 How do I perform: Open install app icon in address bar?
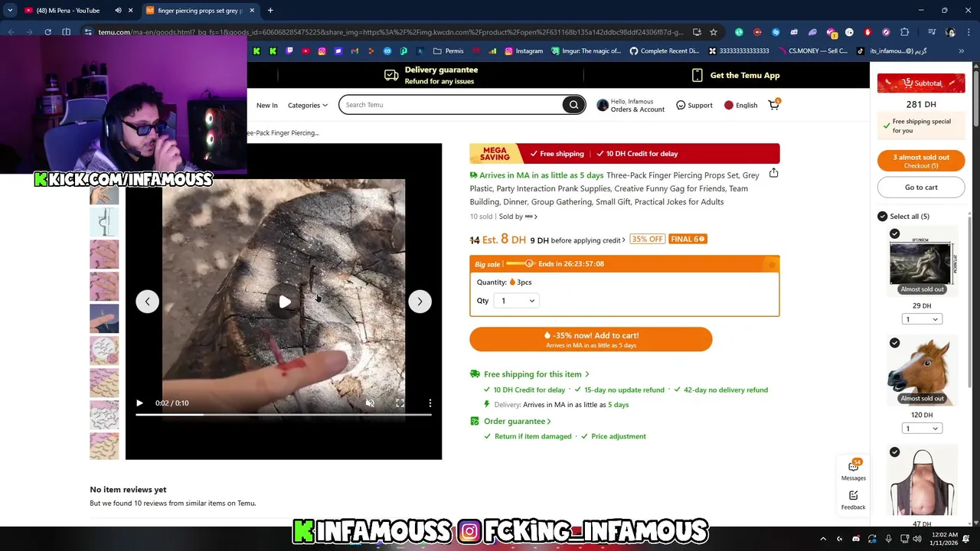697,32
